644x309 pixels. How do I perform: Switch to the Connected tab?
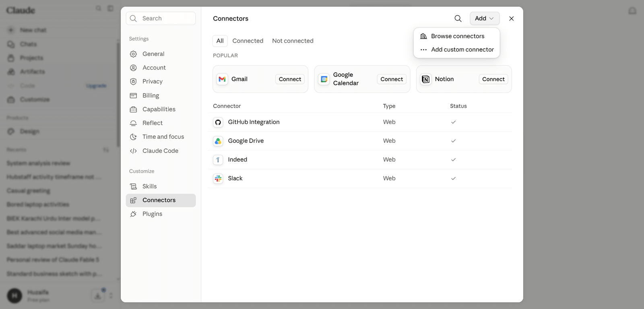pos(248,41)
